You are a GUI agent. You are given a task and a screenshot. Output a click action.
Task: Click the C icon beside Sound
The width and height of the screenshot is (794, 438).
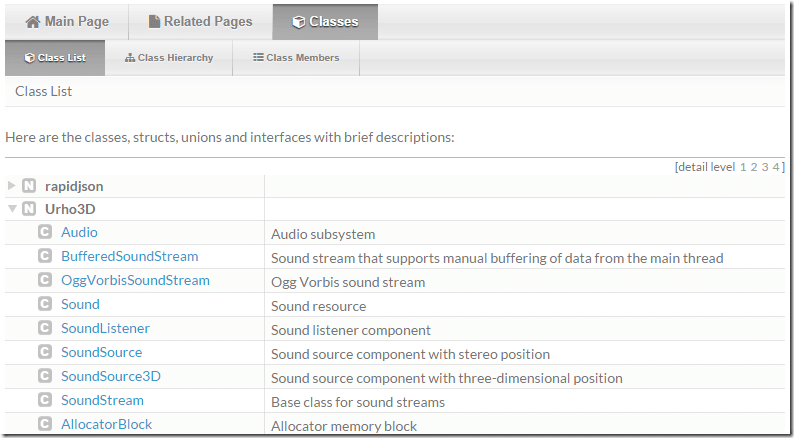tap(45, 304)
